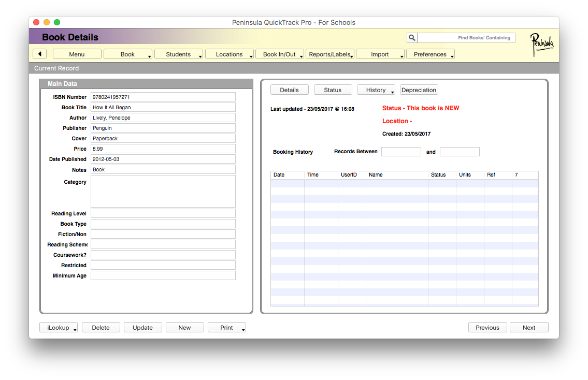Expand the Students dropdown menu
This screenshot has height=380, width=588.
pyautogui.click(x=179, y=54)
